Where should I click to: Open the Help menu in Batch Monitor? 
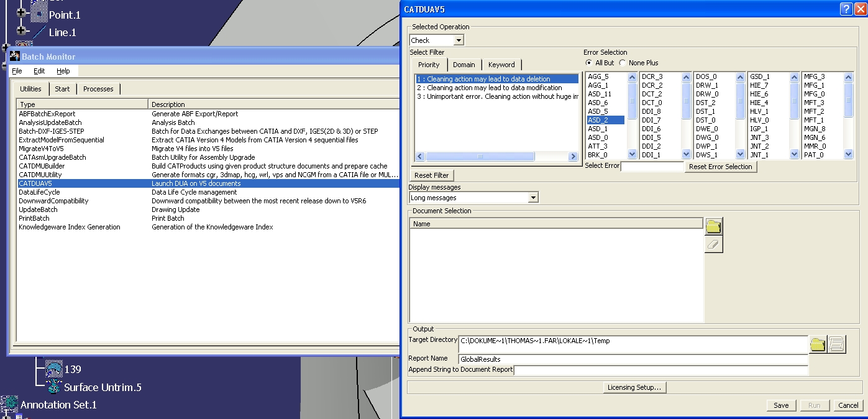(x=63, y=71)
